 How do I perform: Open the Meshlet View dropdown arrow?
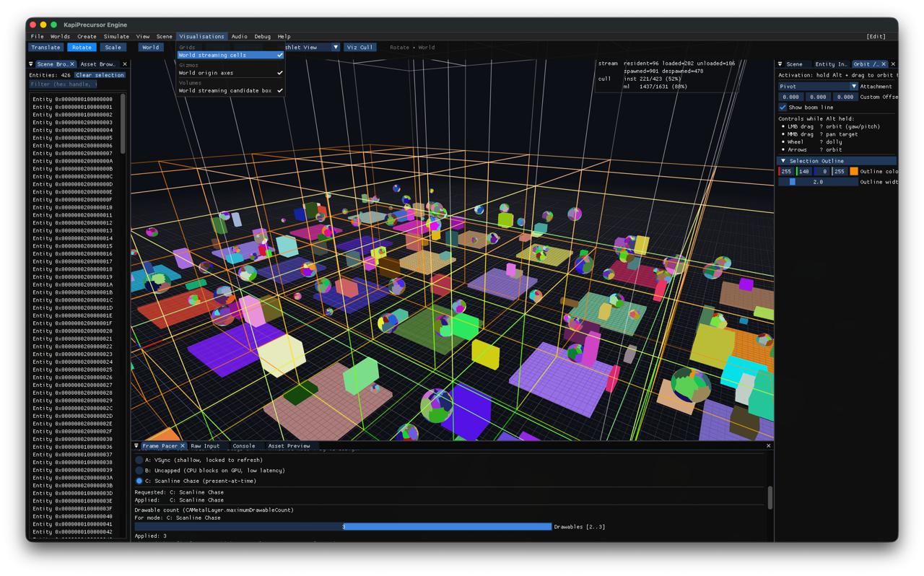[335, 48]
